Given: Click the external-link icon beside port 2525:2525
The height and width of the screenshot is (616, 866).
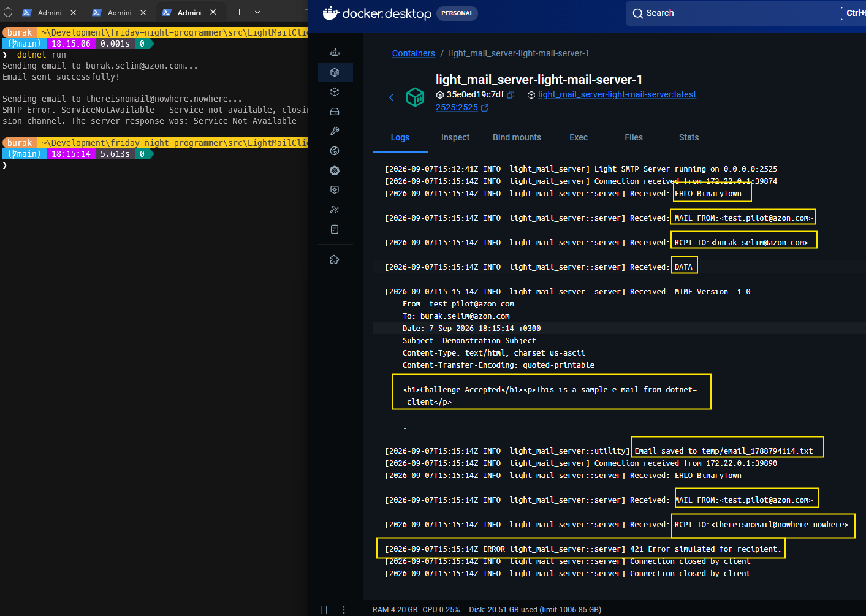Looking at the screenshot, I should click(x=485, y=108).
